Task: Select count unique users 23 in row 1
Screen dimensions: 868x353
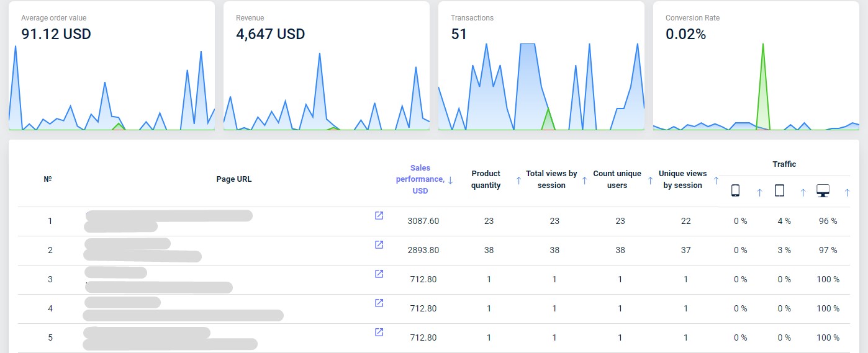Action: 620,221
